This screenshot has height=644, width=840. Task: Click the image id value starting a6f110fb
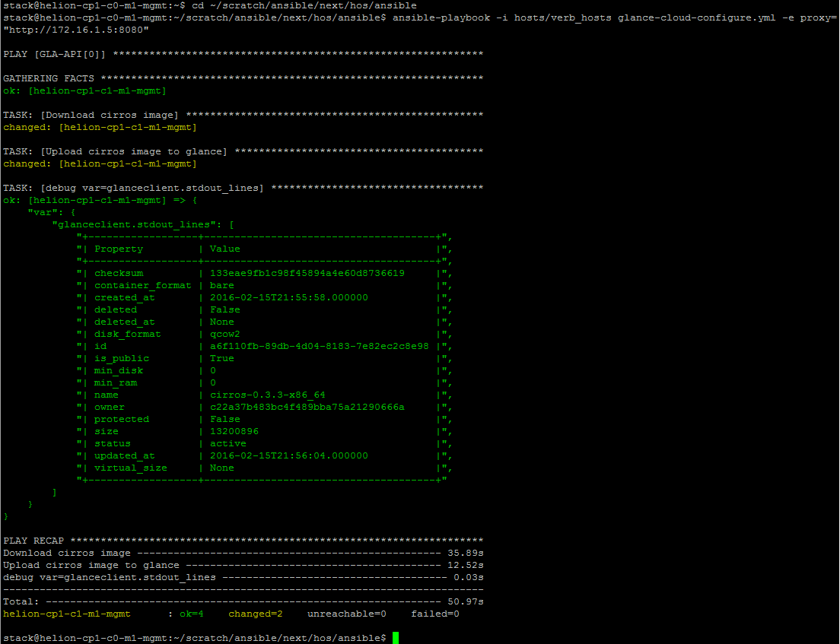[x=319, y=346]
